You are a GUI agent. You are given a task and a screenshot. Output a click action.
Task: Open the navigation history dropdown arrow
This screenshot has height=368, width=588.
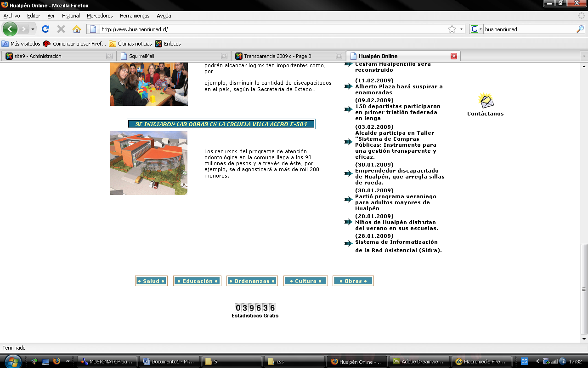point(33,29)
